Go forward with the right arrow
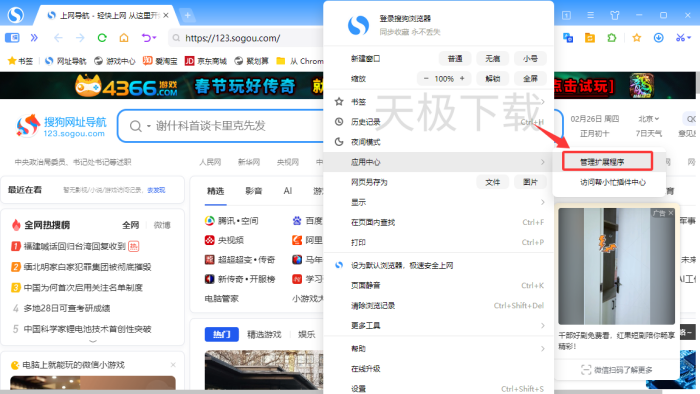Screen dimensions: 700x394 pos(80,38)
